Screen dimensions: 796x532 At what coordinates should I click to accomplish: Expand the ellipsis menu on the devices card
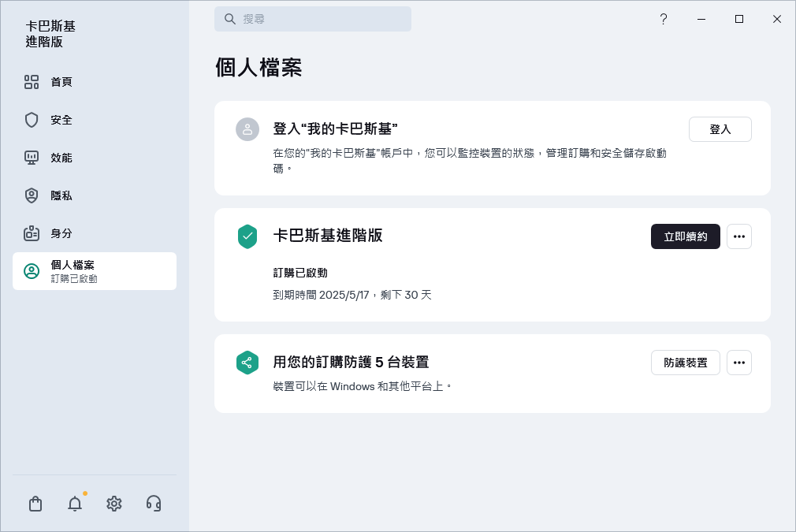point(739,363)
